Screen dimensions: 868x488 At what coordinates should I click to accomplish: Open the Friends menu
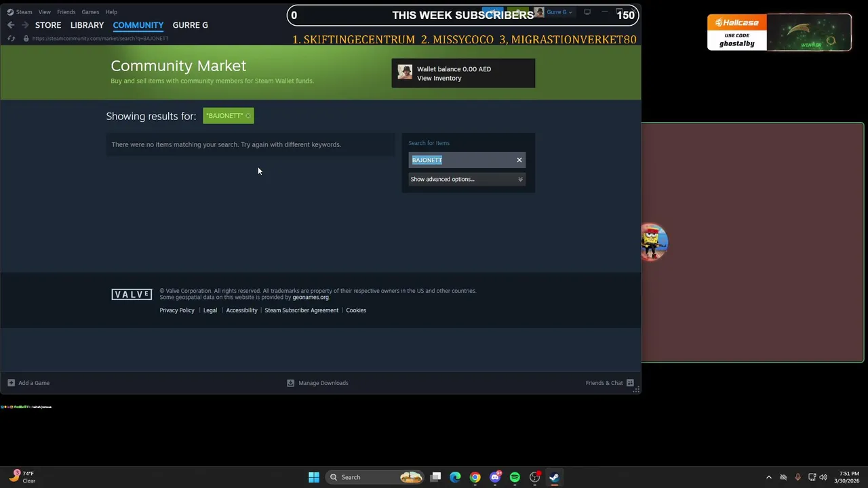[x=66, y=12]
